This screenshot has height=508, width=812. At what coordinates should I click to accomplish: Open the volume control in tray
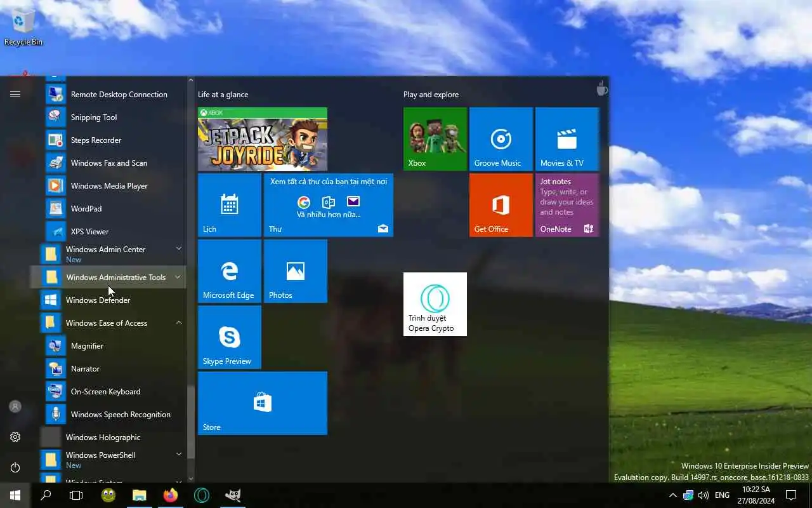[703, 495]
